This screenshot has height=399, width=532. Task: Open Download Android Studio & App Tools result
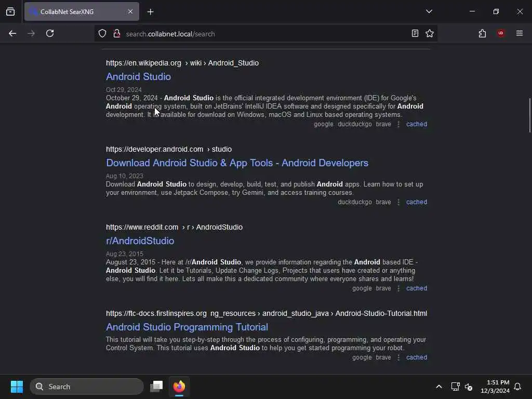pyautogui.click(x=237, y=163)
